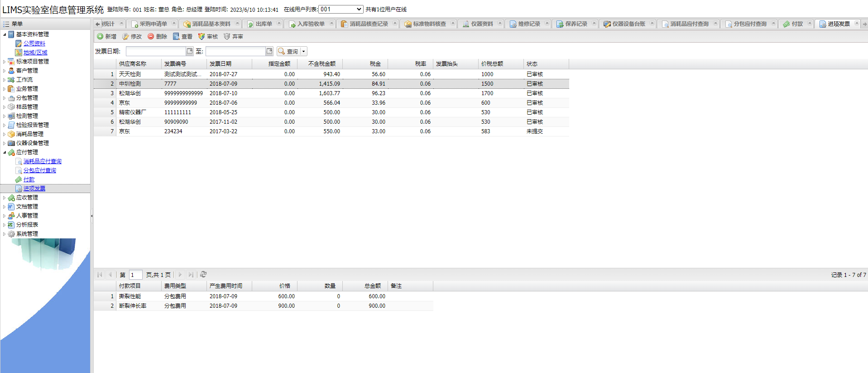Sort by the 发票日期 column header
This screenshot has height=373, width=868.
(x=230, y=64)
